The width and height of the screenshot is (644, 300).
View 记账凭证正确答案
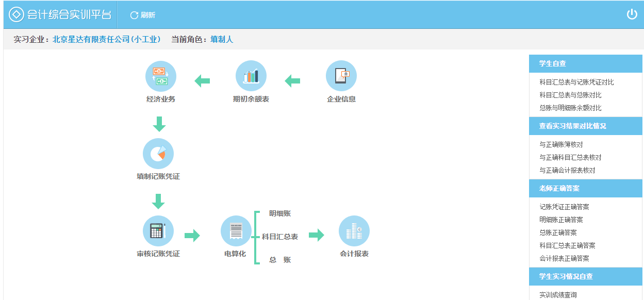coord(564,207)
